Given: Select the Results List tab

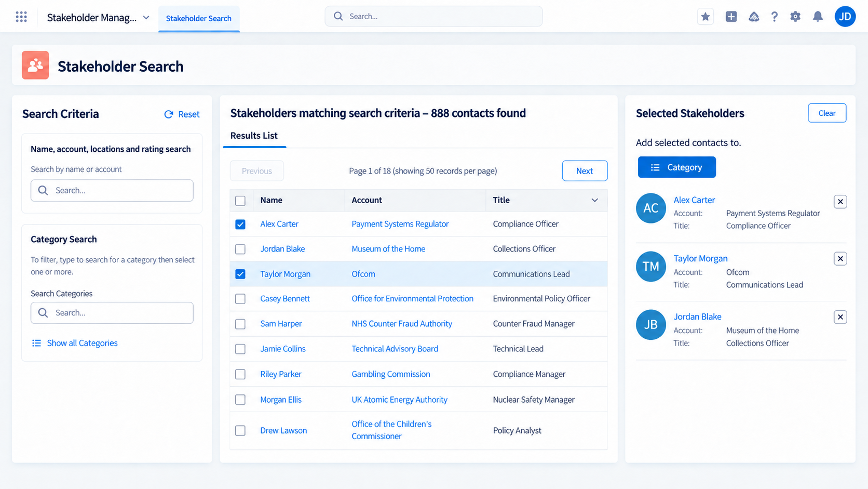Looking at the screenshot, I should click(254, 136).
